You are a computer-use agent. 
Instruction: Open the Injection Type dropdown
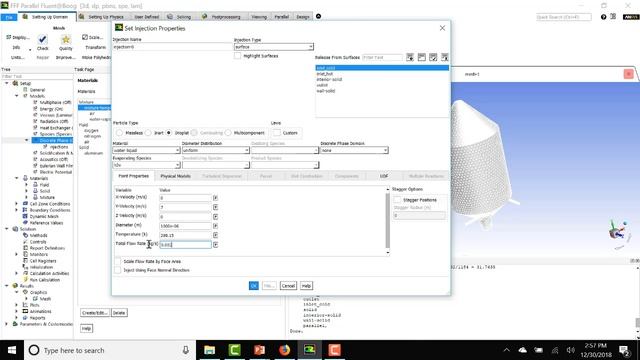tap(273, 47)
